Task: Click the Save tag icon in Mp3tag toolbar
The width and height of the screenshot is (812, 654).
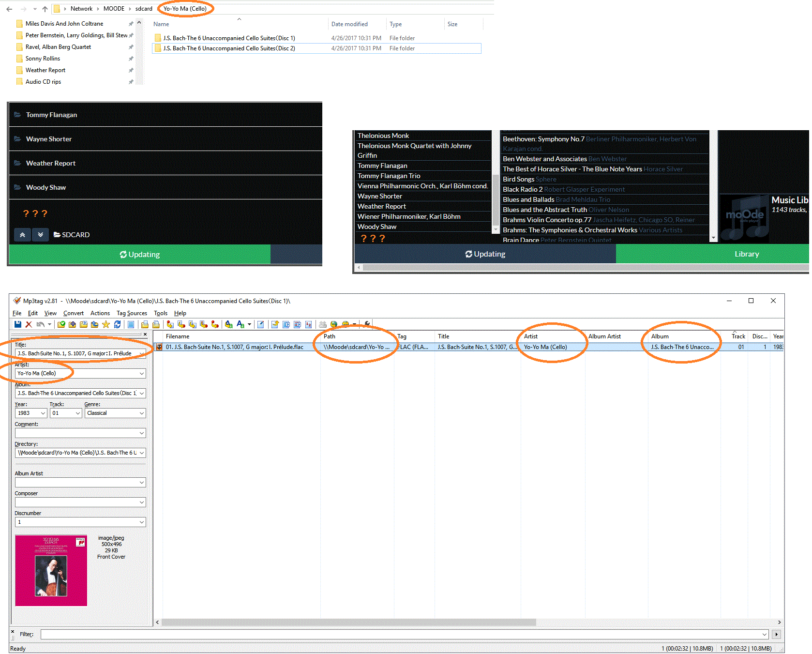Action: click(18, 324)
